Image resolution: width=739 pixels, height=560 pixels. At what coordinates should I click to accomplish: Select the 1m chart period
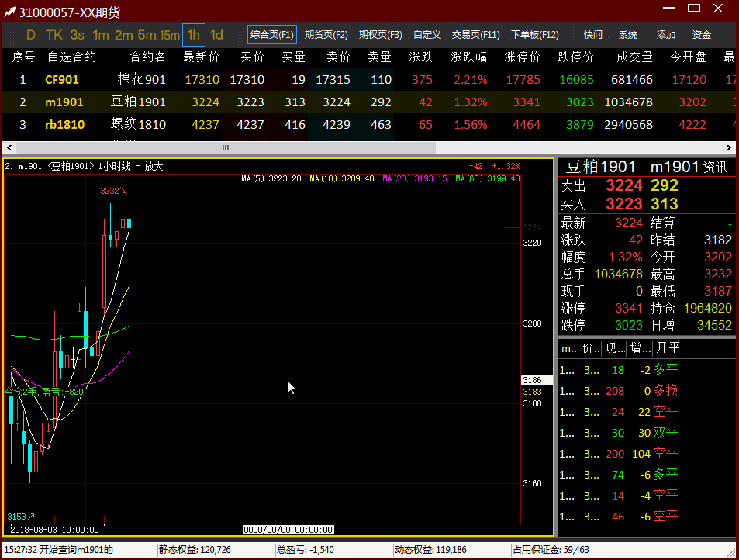click(x=101, y=35)
